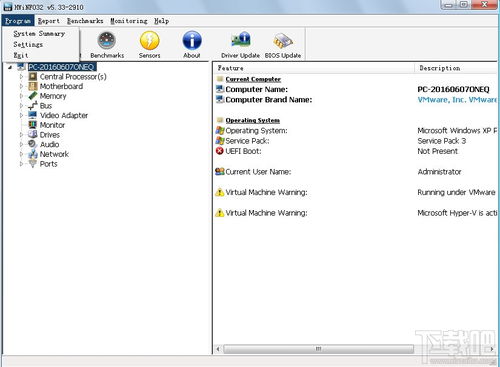The width and height of the screenshot is (500, 367).
Task: Choose System Summary from Program menu
Action: click(x=39, y=34)
